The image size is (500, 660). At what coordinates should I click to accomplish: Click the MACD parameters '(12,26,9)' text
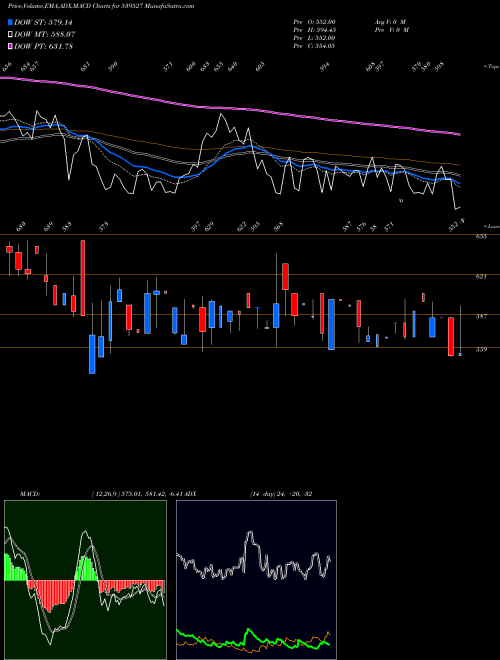pyautogui.click(x=104, y=494)
